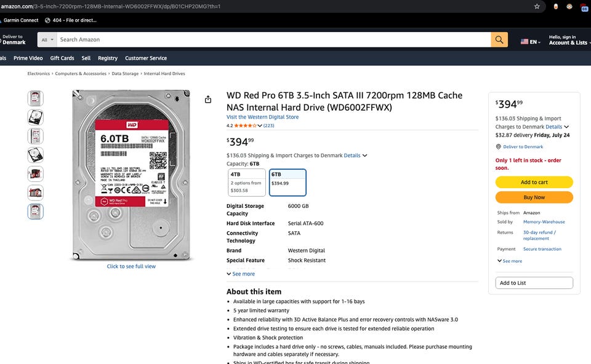Viewport: 591px width, 364px height.
Task: Click the globe icon on 404 bookmark
Action: pyautogui.click(x=47, y=20)
